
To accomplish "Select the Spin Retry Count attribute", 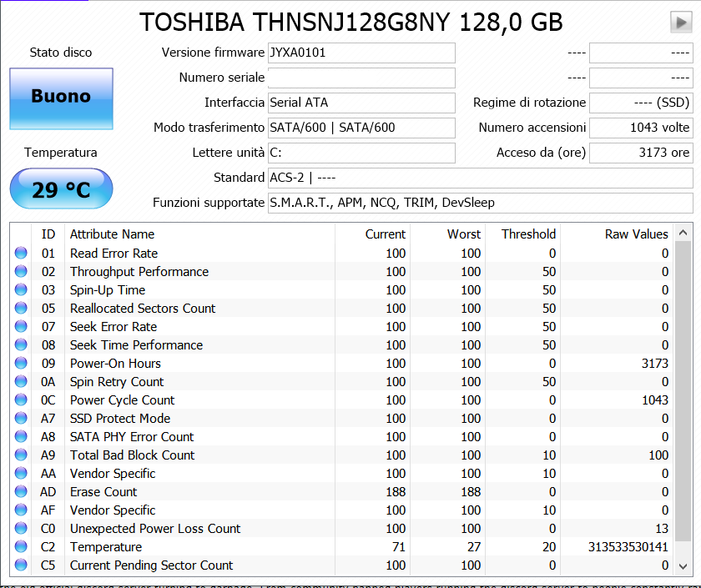I will (x=117, y=382).
